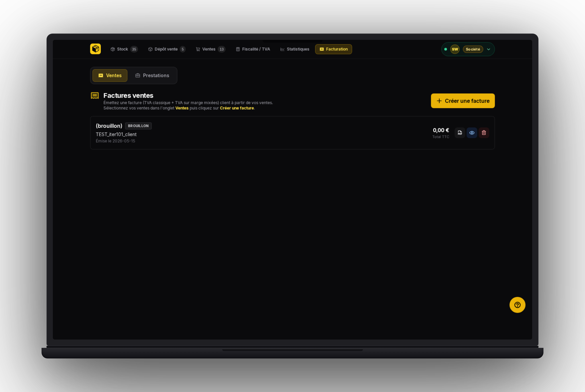The image size is (585, 392).
Task: Switch to the Prestations sub-tab
Action: tap(152, 76)
